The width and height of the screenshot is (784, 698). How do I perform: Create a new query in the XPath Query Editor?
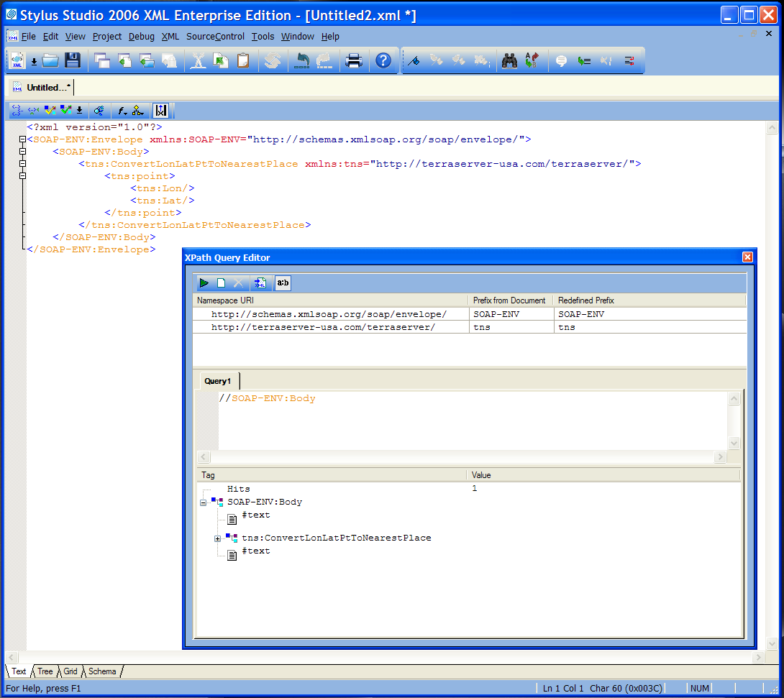pos(222,283)
